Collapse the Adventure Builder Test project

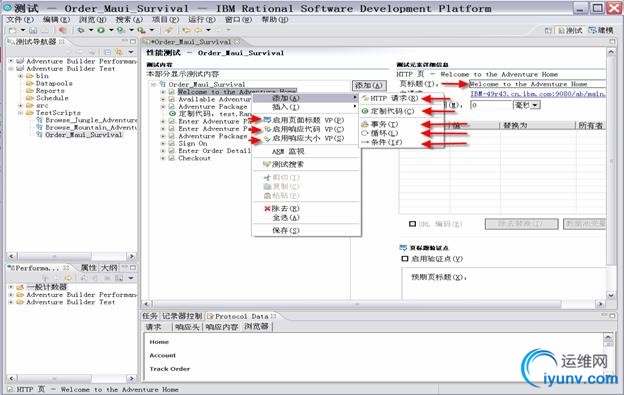(11, 68)
